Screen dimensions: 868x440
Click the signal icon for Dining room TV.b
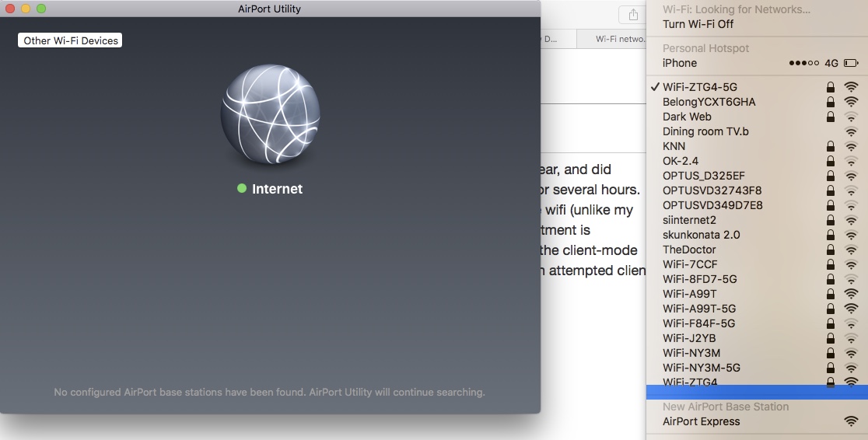click(x=851, y=131)
